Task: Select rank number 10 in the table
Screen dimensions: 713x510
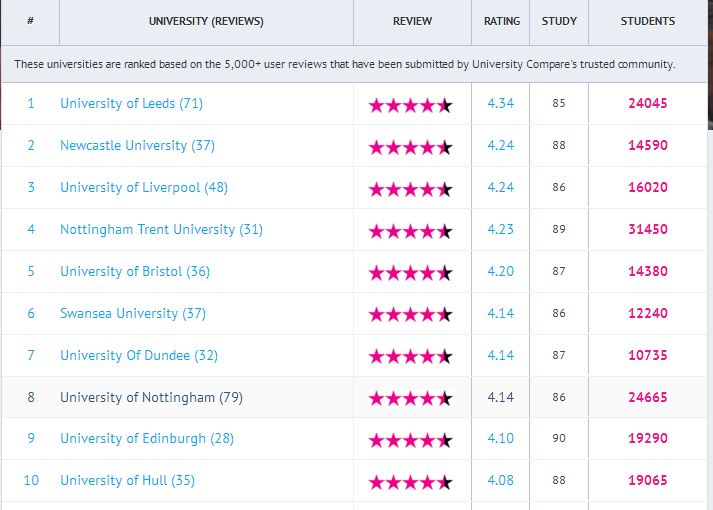Action: click(31, 480)
